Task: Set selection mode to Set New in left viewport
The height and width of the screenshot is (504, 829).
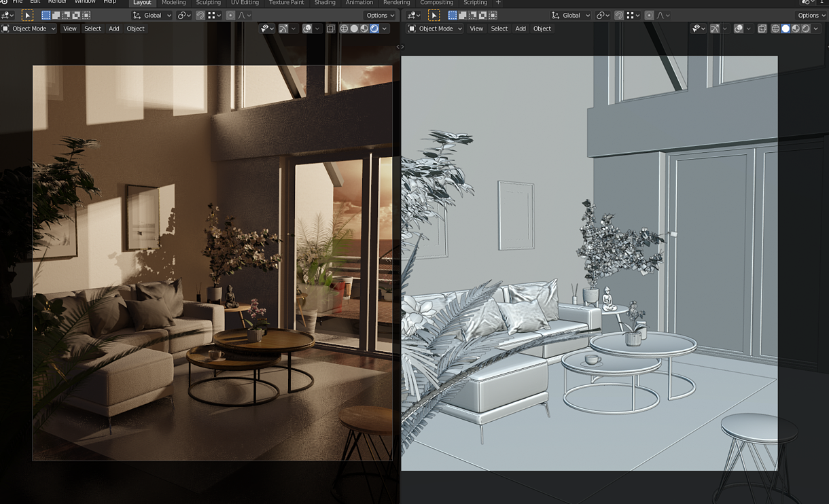Action: [x=46, y=15]
